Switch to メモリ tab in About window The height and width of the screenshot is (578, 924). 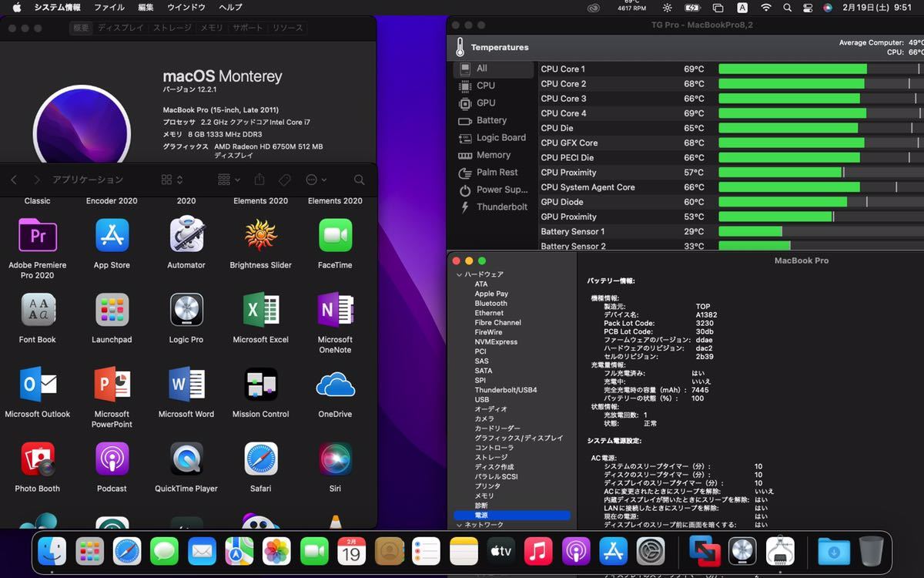coord(212,28)
